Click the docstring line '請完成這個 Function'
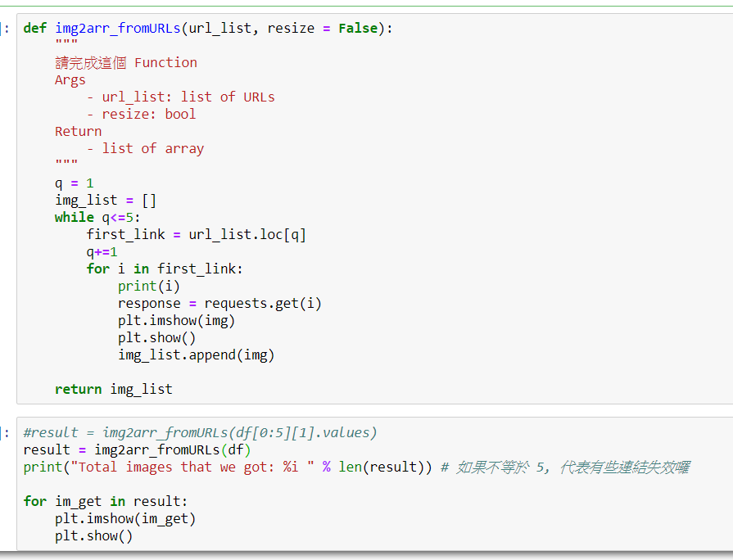Image resolution: width=733 pixels, height=560 pixels. coord(126,63)
